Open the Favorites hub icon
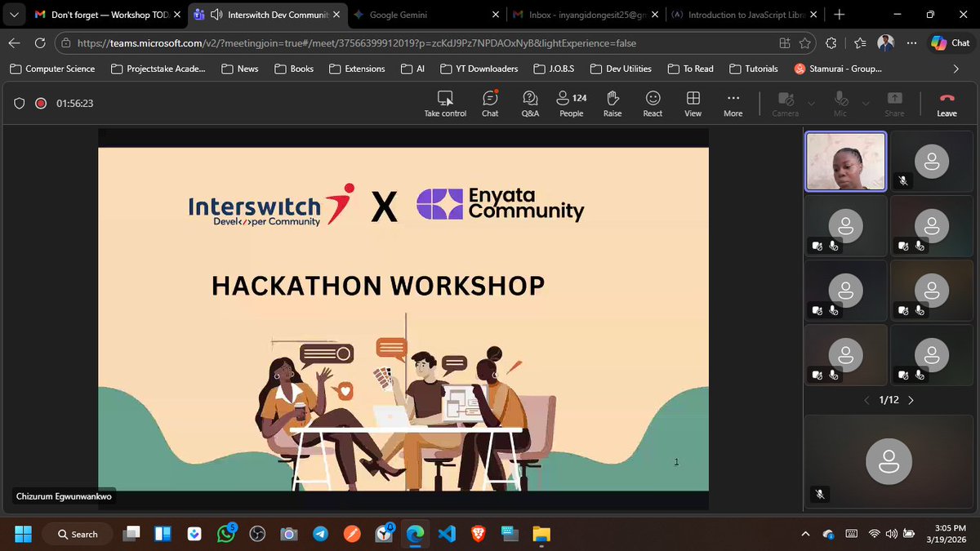Viewport: 980px width, 551px height. coord(860,43)
